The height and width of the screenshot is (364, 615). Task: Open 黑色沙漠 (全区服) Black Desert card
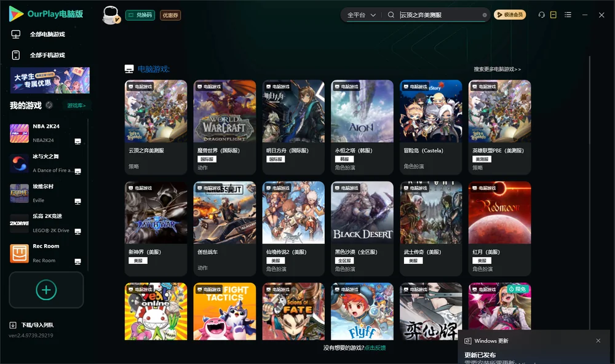[362, 229]
